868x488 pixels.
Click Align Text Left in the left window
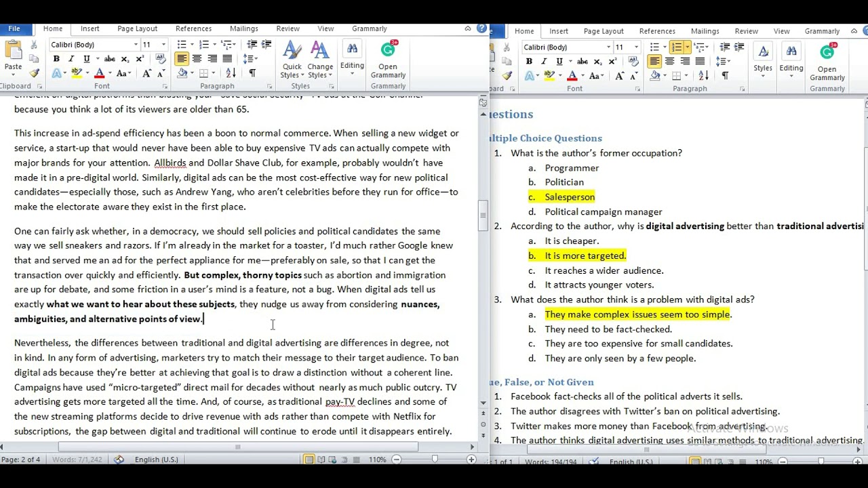(181, 59)
